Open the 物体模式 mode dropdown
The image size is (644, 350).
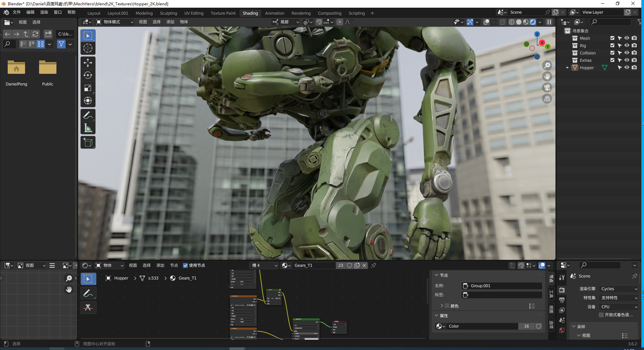click(115, 22)
